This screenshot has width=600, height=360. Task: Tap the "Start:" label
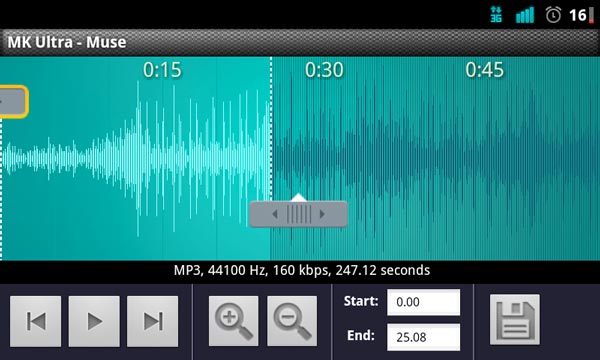click(x=361, y=301)
